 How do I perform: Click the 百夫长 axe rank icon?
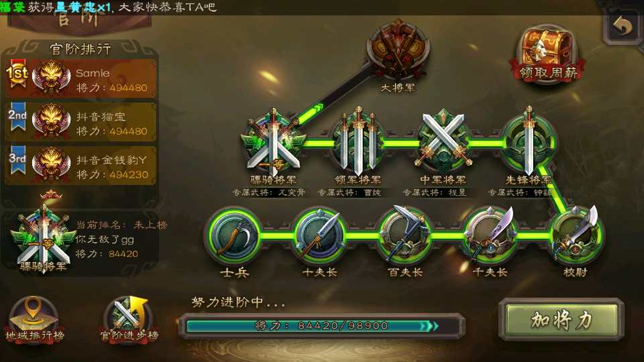(405, 235)
